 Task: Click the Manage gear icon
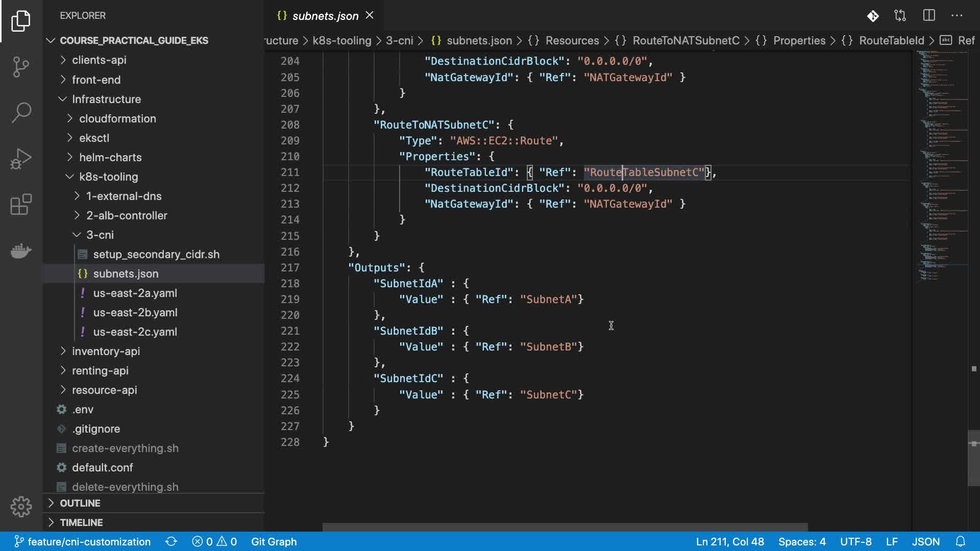click(21, 507)
